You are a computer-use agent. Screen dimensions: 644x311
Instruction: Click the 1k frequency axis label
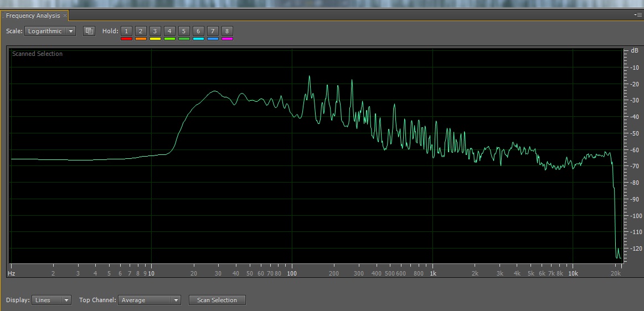(x=434, y=273)
